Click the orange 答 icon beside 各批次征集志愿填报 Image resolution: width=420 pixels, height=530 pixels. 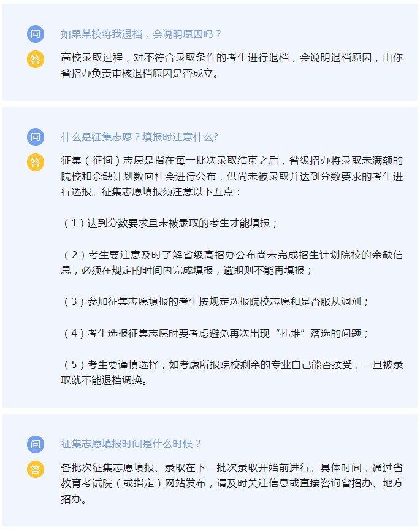coord(36,469)
